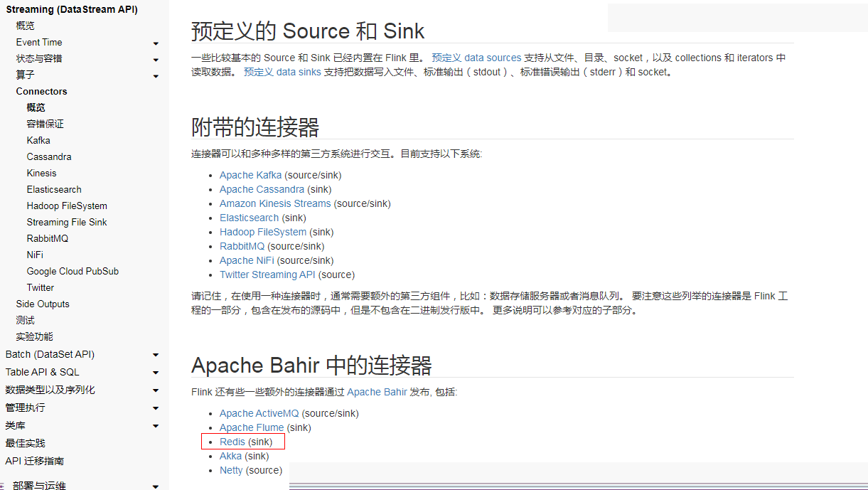Follow the 预定义 data sources link
The width and height of the screenshot is (868, 490).
pyautogui.click(x=476, y=58)
